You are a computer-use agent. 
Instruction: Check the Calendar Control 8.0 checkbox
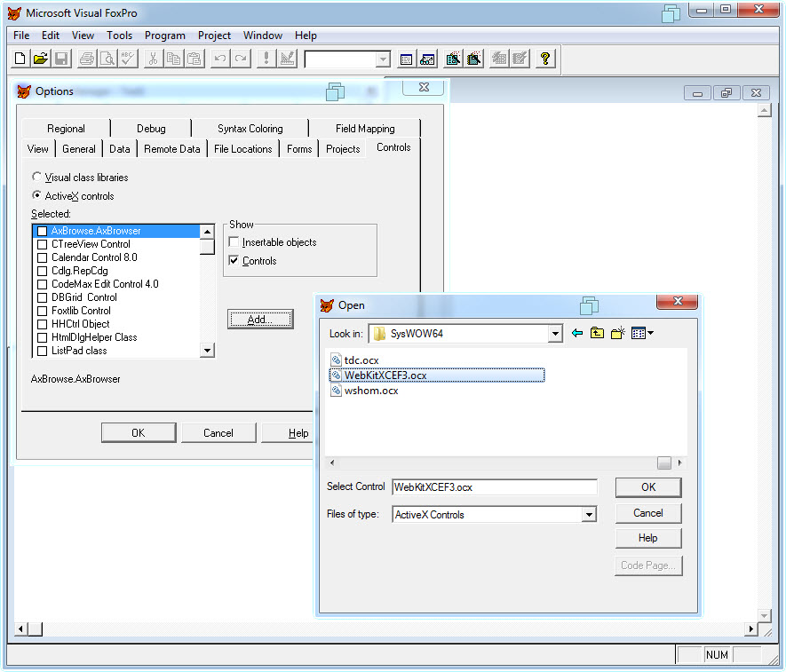click(42, 257)
